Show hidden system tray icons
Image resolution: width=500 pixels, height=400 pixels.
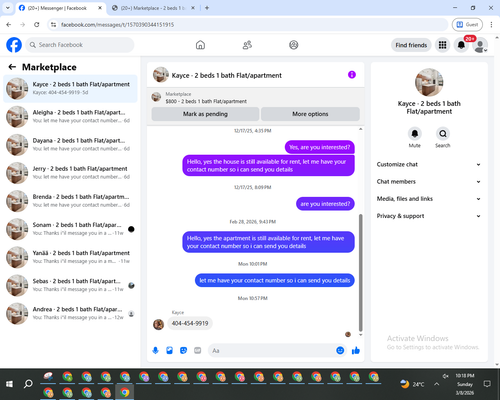(x=437, y=384)
